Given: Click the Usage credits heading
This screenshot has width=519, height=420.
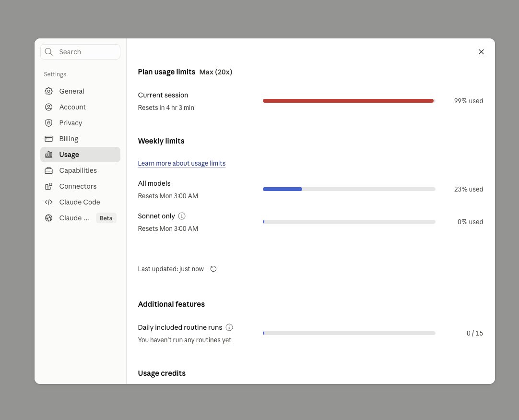Looking at the screenshot, I should (162, 373).
